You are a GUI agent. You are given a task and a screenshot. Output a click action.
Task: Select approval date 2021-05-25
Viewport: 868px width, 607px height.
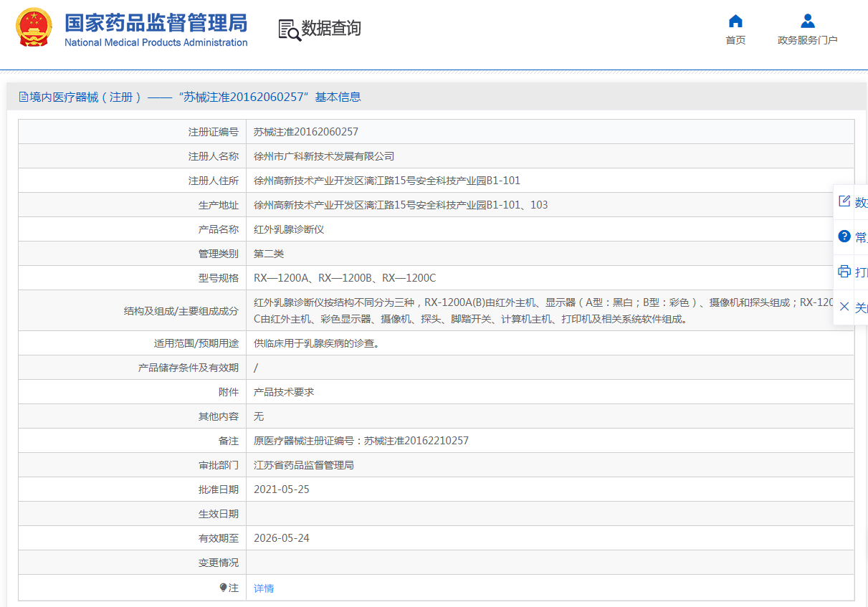(x=282, y=489)
